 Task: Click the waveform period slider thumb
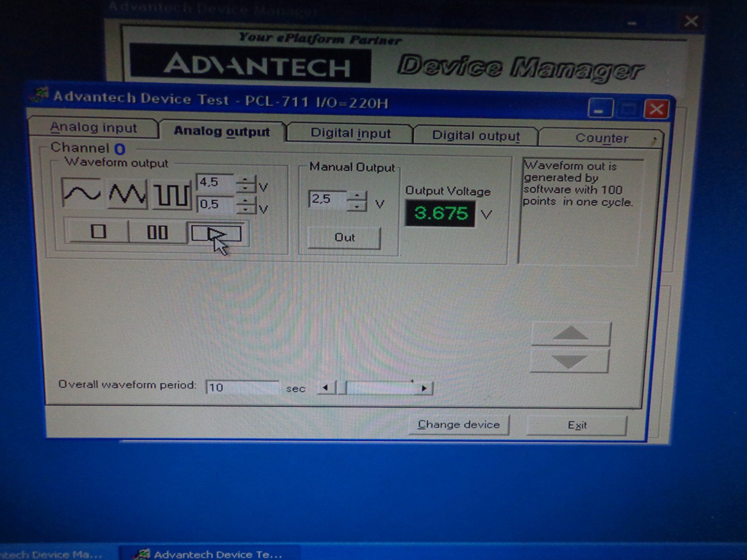pyautogui.click(x=342, y=388)
